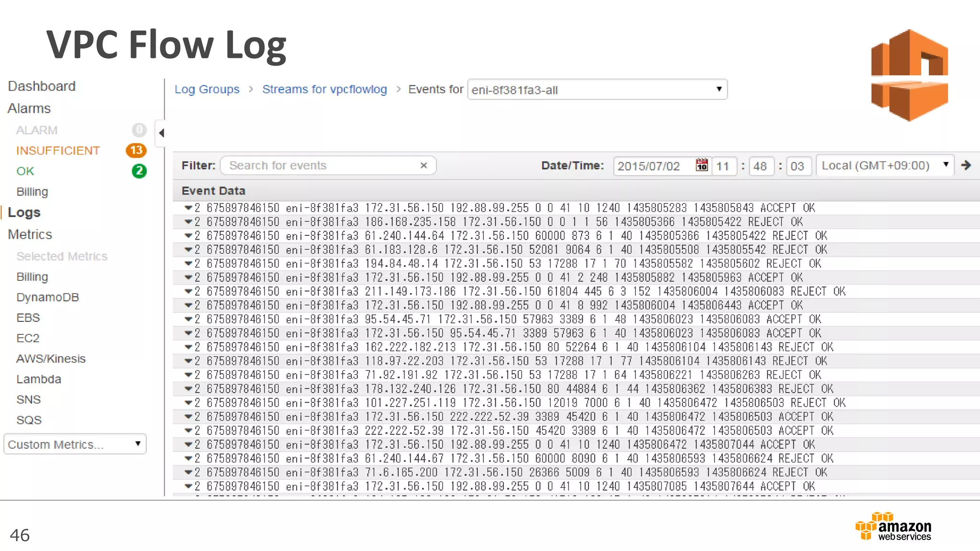The height and width of the screenshot is (551, 980).
Task: Open DynamoDB metrics
Action: click(47, 298)
